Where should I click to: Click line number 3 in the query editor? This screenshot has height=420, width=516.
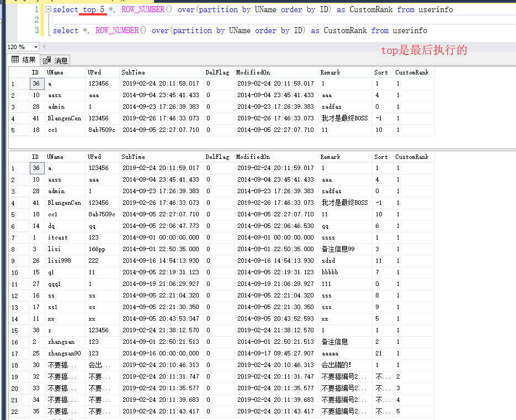(36, 30)
